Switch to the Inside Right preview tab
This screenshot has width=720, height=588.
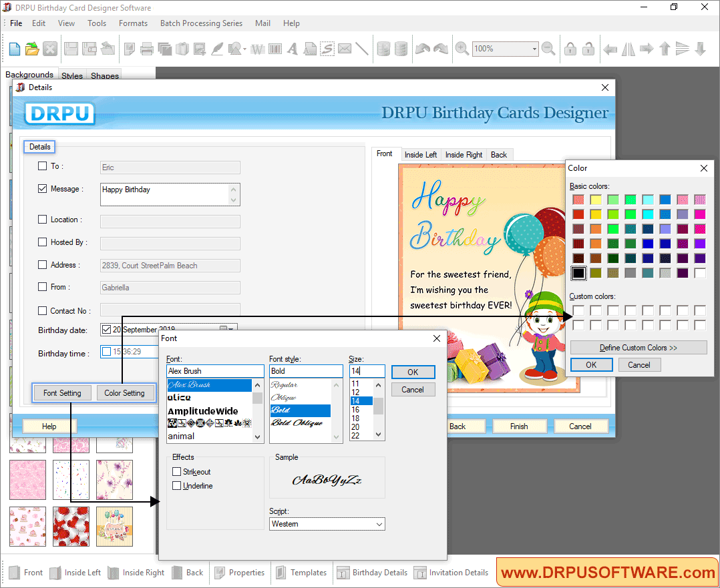click(464, 155)
